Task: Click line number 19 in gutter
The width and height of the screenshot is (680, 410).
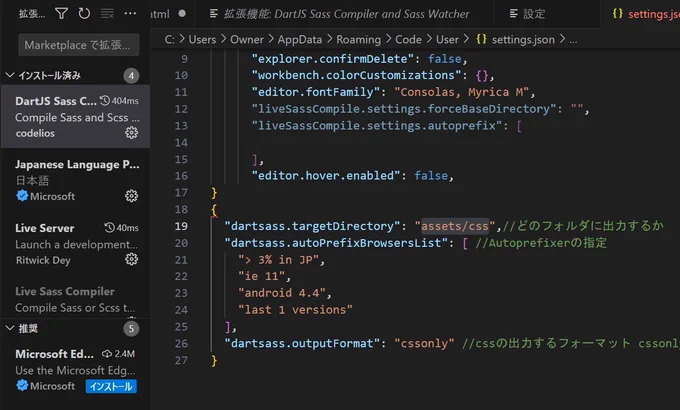Action: (181, 226)
